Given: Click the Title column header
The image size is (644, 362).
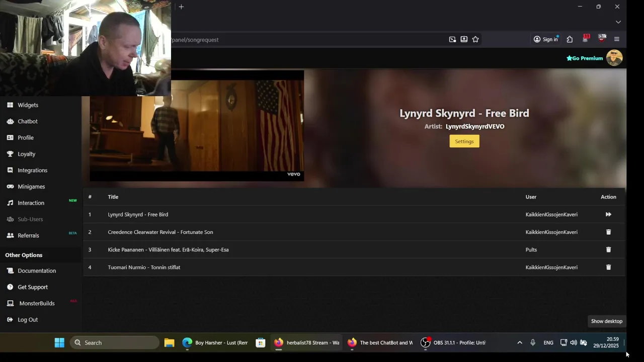Looking at the screenshot, I should point(113,197).
